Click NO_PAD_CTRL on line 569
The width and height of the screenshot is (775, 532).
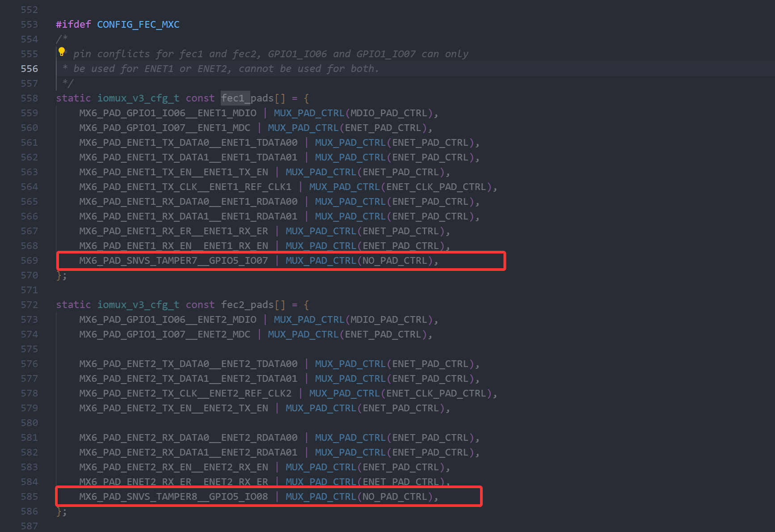396,260
